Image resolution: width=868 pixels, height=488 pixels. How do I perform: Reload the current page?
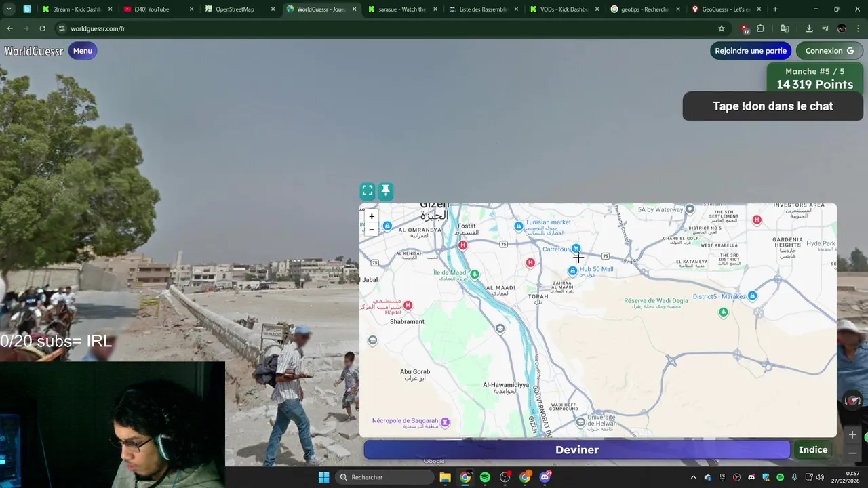coord(42,28)
